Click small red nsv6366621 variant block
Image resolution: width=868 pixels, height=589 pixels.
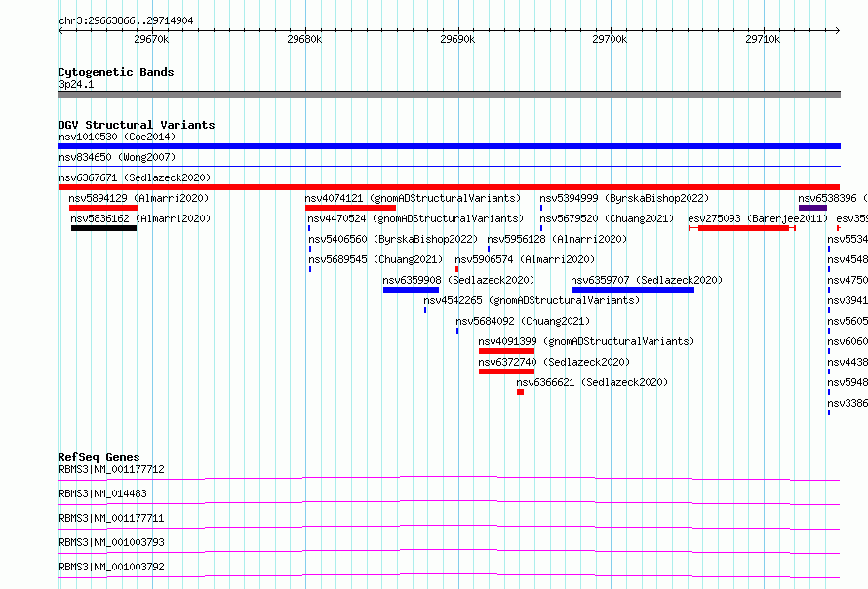pos(521,392)
